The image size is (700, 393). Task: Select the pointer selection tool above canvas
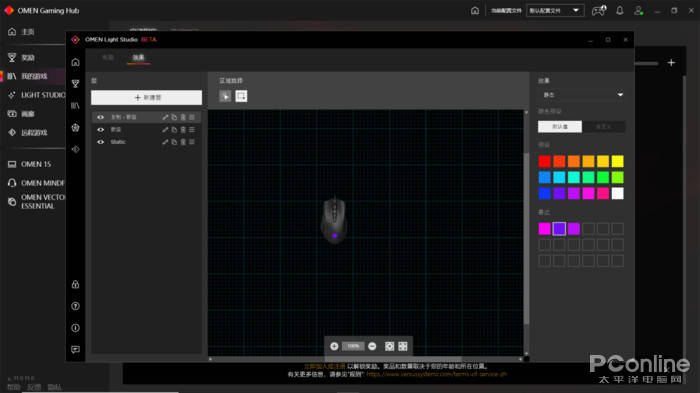[x=225, y=96]
